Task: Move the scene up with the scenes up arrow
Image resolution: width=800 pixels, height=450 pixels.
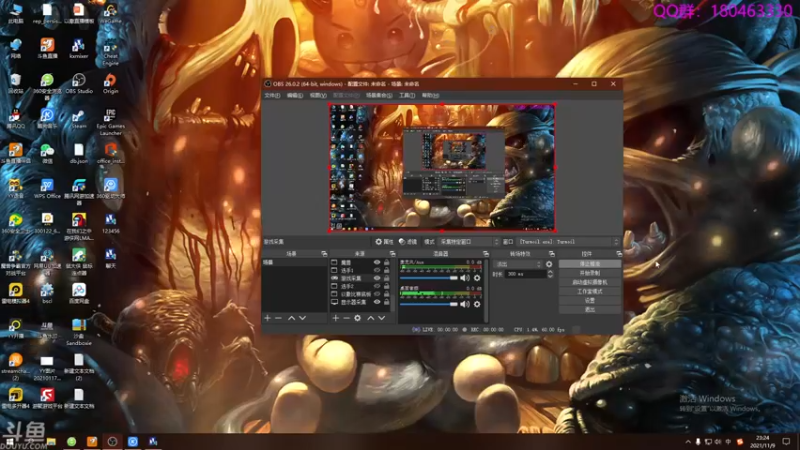Action: pos(291,318)
